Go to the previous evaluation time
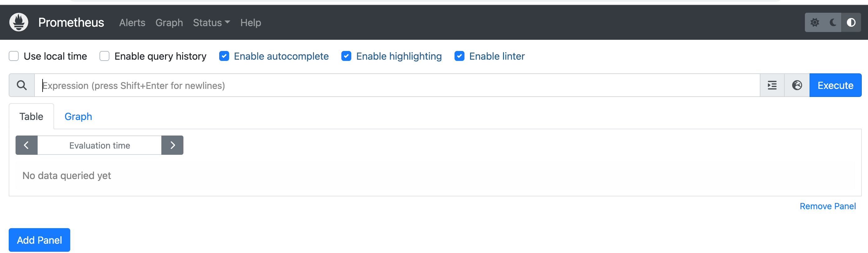Screen dimensions: 868x253 [26, 145]
